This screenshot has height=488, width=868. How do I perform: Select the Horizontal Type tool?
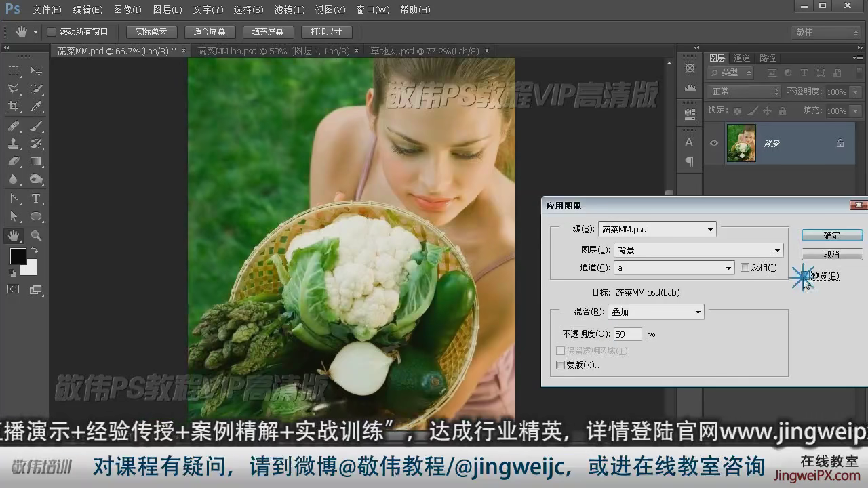[x=36, y=199]
